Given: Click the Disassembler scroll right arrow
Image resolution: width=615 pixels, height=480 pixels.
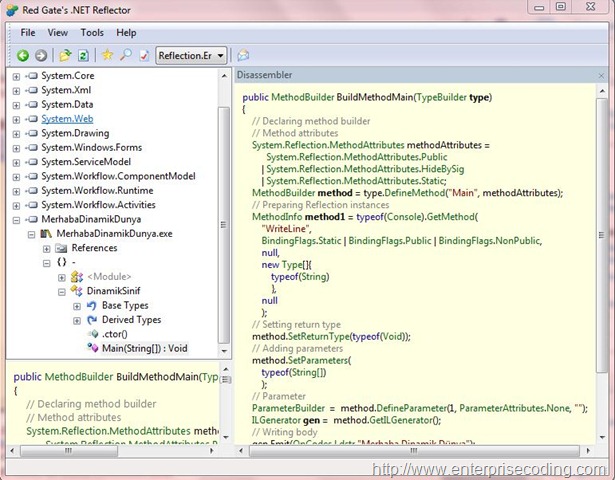Looking at the screenshot, I should click(x=588, y=451).
